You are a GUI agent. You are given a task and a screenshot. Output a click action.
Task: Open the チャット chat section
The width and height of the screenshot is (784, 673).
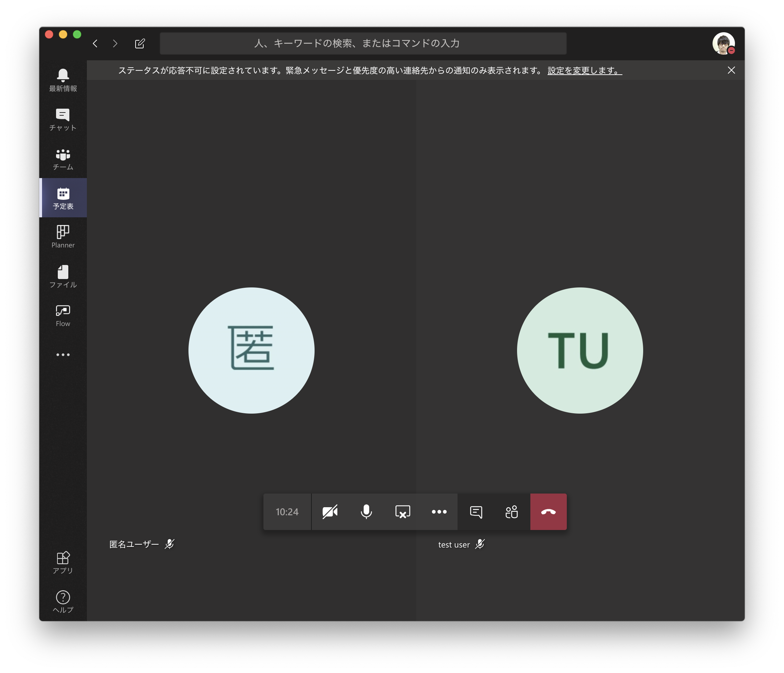click(63, 120)
